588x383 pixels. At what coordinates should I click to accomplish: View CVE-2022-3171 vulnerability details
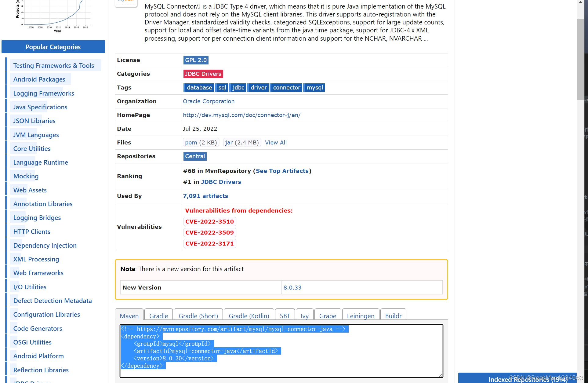coord(209,244)
